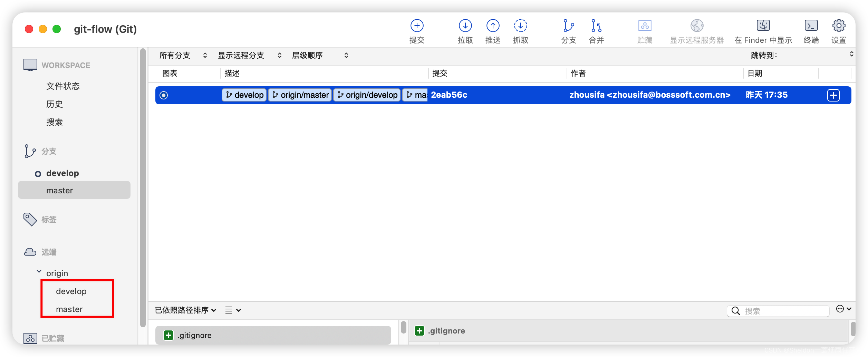Open the list view mode dropdown

[233, 310]
